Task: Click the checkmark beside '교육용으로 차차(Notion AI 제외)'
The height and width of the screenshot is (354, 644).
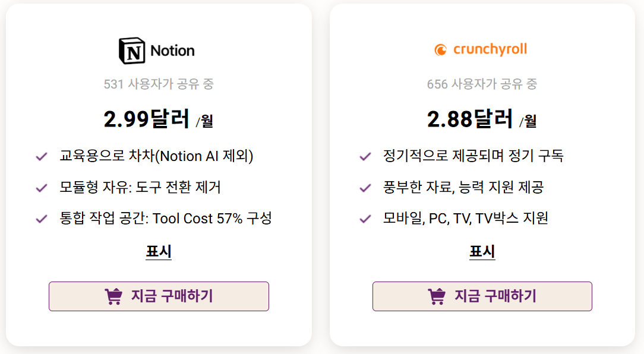Action: 41,156
